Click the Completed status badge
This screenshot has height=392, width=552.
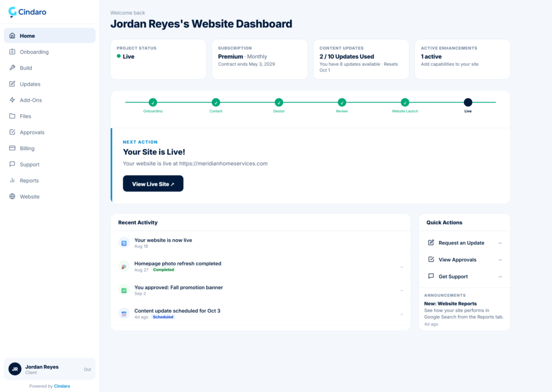click(163, 270)
